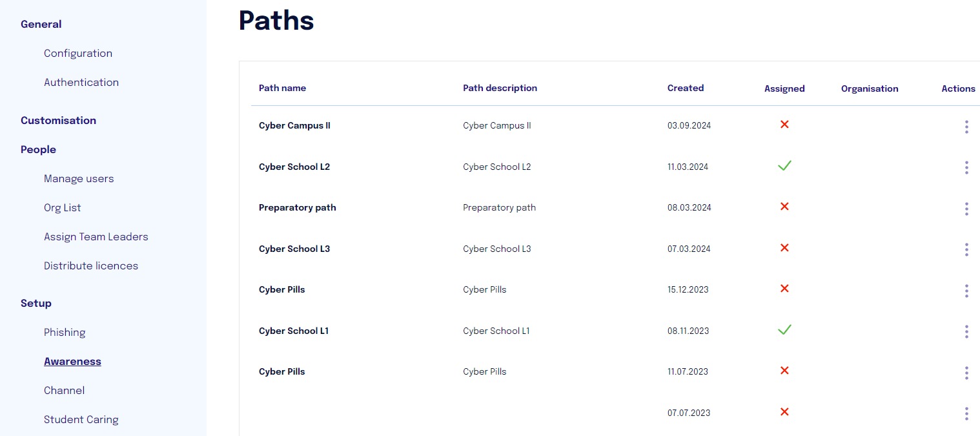Click red X assigned icon for Cyber Campus II
Image resolution: width=980 pixels, height=436 pixels.
[784, 124]
